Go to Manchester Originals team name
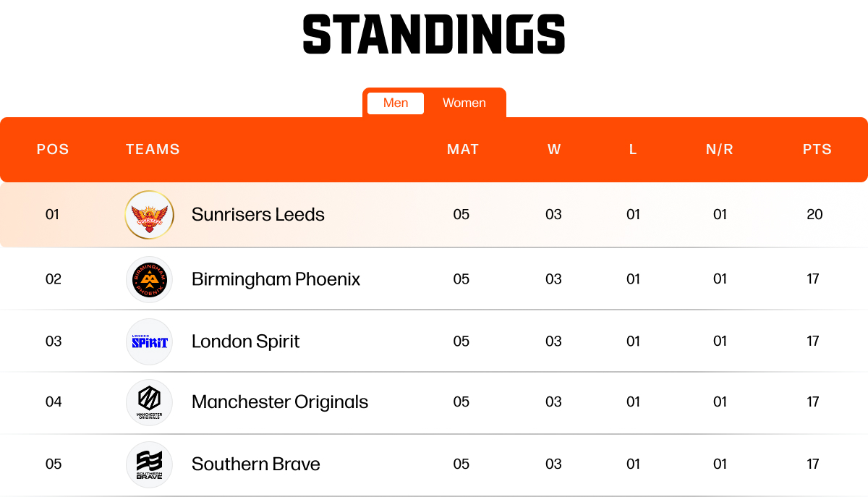Viewport: 868px width, 497px height. (x=279, y=402)
